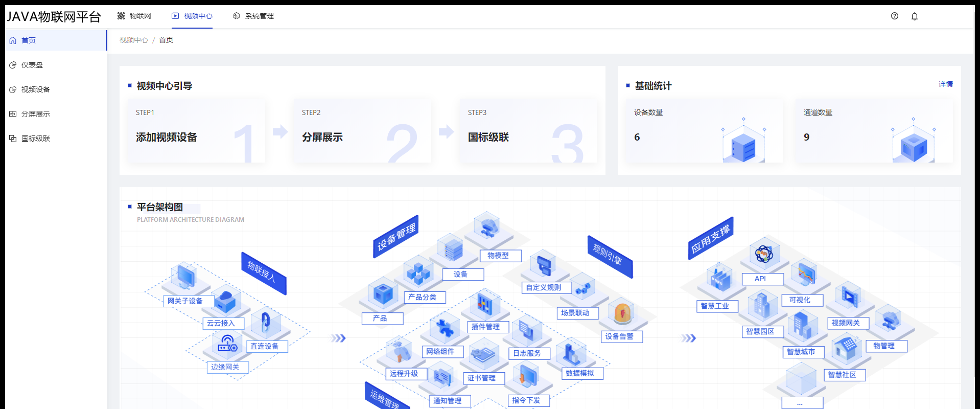The image size is (980, 409).
Task: Click the 通道数量 statistics card
Action: pos(874,131)
